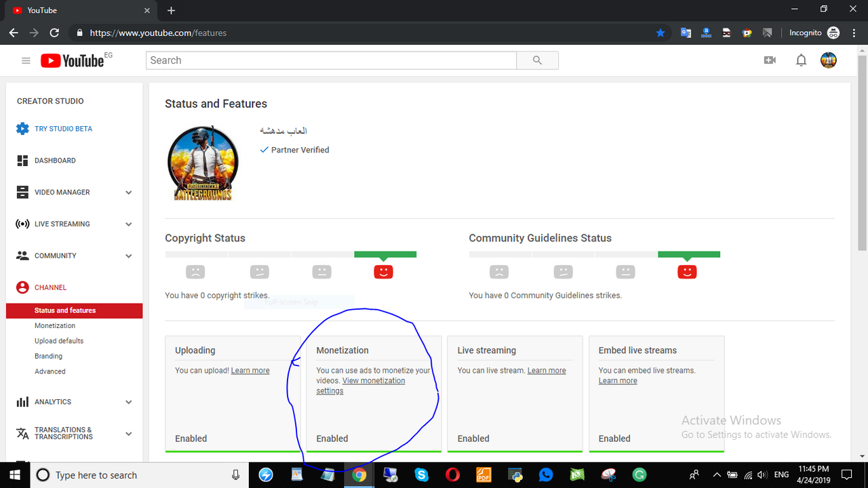Image resolution: width=868 pixels, height=488 pixels.
Task: Click the search magnifier button
Action: coord(537,60)
